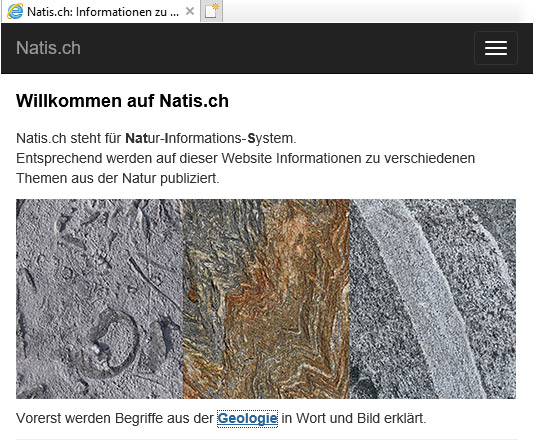Close the Natis.ch browser tab
Screen dimensions: 534x442
[190, 11]
